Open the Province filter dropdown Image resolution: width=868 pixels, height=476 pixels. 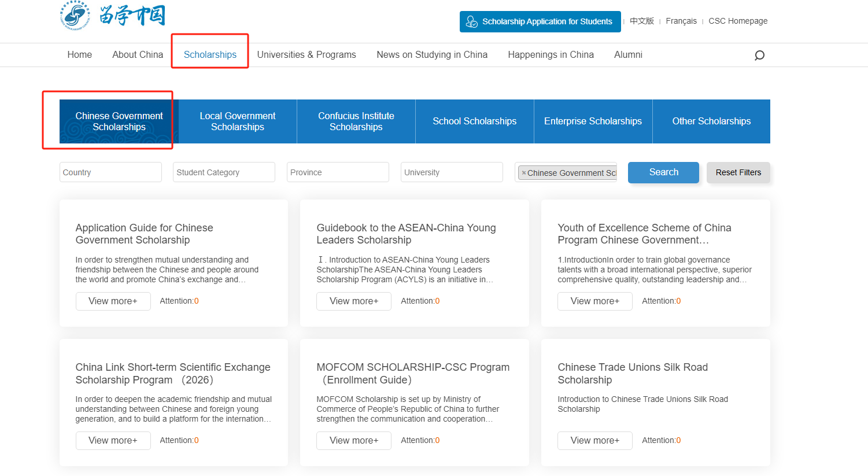click(338, 172)
